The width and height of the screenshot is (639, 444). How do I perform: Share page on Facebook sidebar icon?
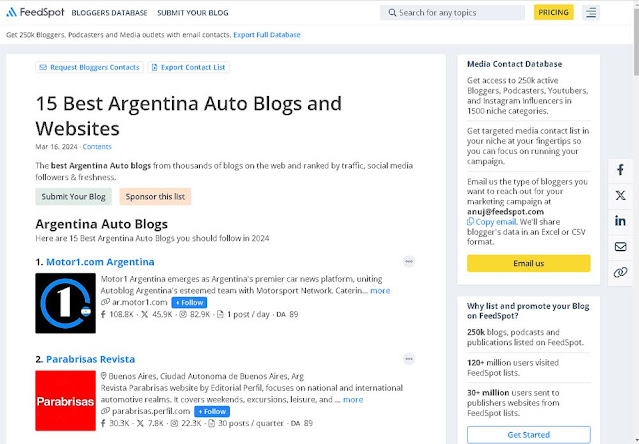click(620, 170)
